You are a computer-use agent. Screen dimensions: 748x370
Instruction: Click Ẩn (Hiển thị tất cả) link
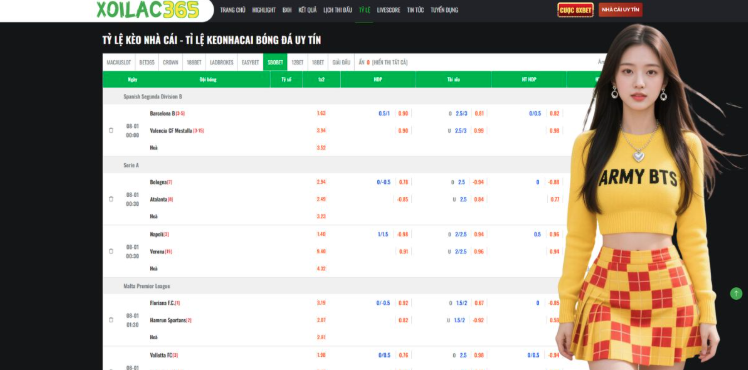point(383,62)
